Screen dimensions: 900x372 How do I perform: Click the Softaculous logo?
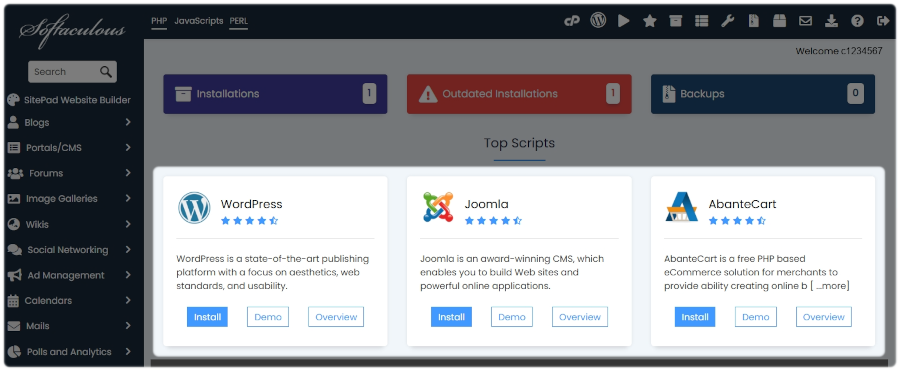coord(72,31)
